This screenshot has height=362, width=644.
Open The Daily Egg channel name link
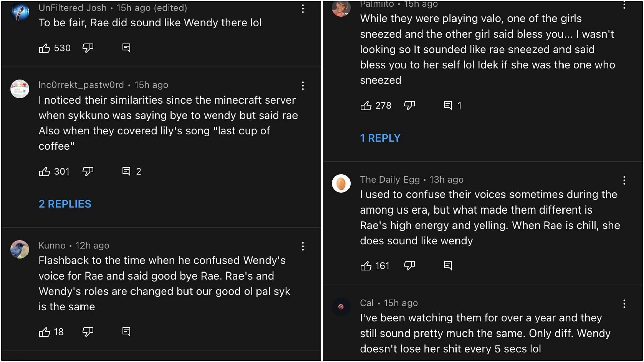pyautogui.click(x=389, y=180)
